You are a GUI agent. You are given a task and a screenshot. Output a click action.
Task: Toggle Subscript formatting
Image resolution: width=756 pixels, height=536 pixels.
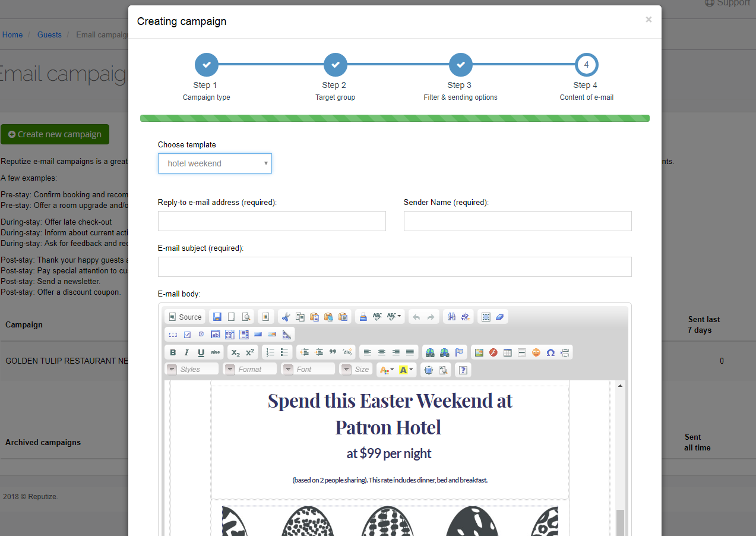click(236, 352)
